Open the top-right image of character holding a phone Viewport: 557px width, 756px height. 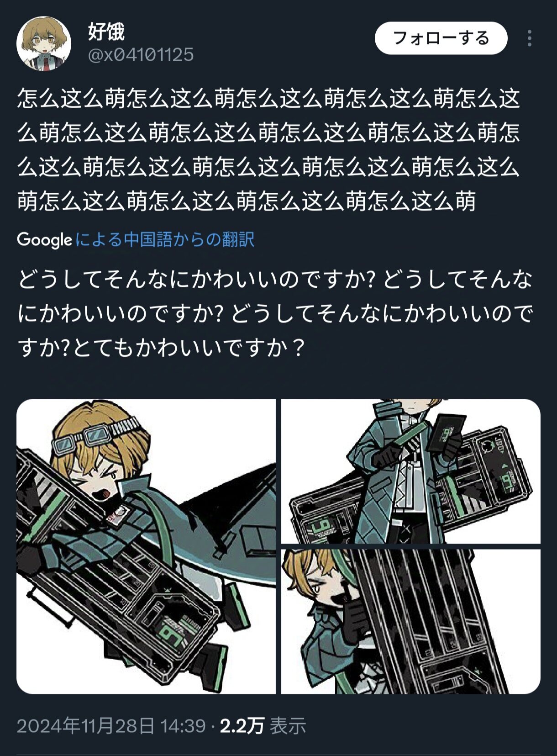411,471
